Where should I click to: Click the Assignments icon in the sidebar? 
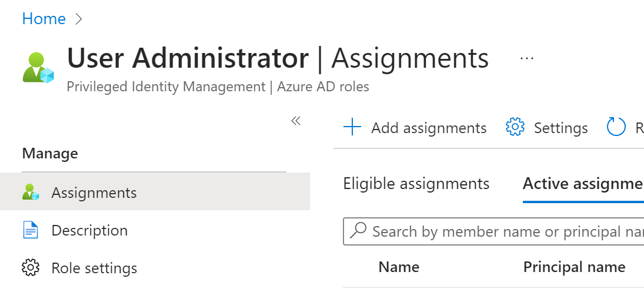tap(31, 193)
